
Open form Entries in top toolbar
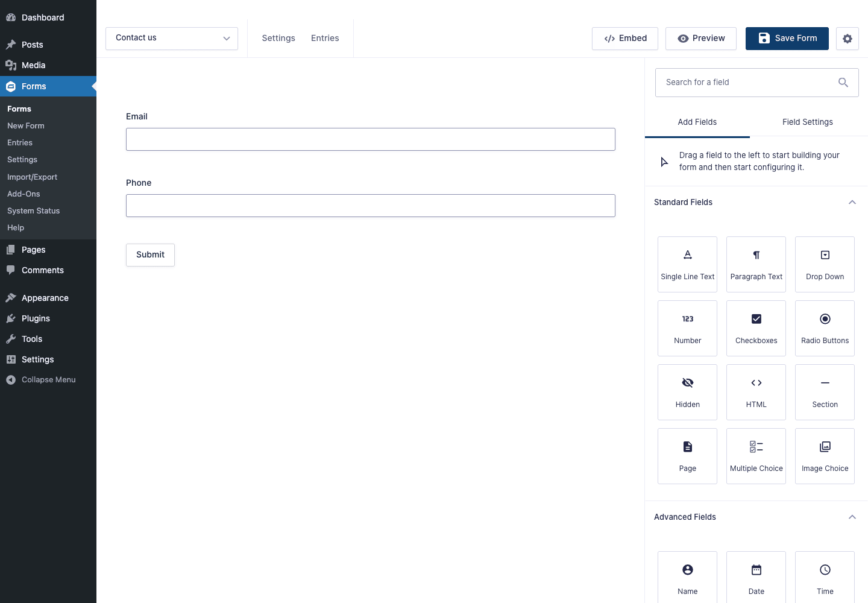[x=325, y=38]
